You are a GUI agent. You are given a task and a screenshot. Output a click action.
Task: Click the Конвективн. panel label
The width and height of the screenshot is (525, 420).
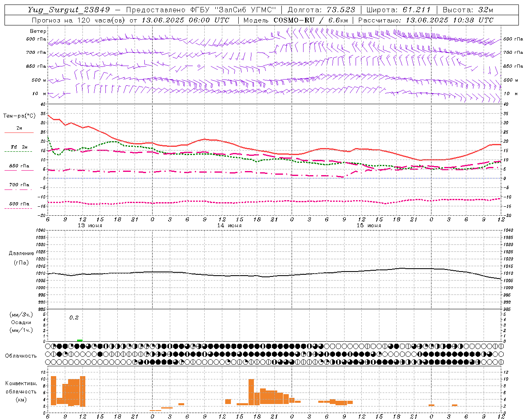click(x=21, y=383)
